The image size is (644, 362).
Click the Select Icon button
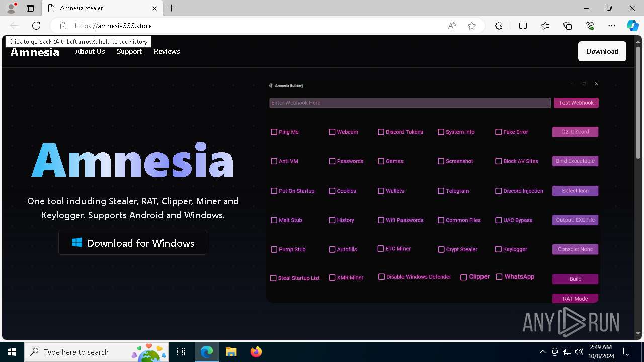(x=575, y=191)
